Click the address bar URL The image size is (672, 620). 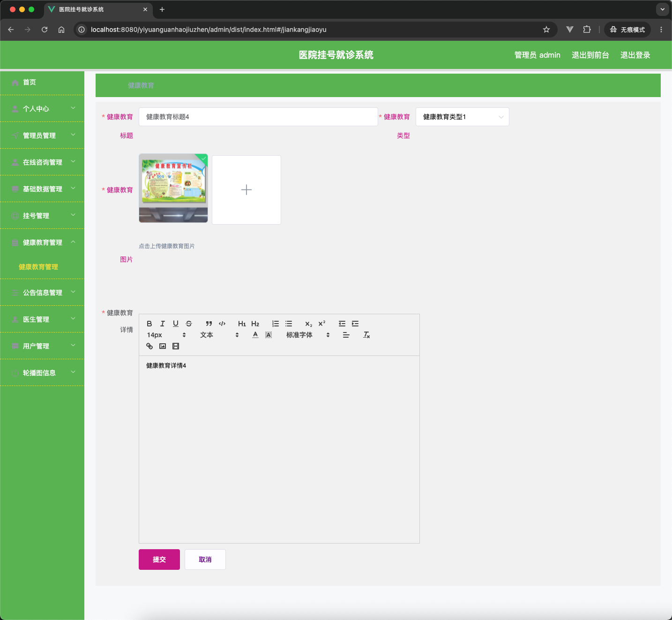(209, 30)
